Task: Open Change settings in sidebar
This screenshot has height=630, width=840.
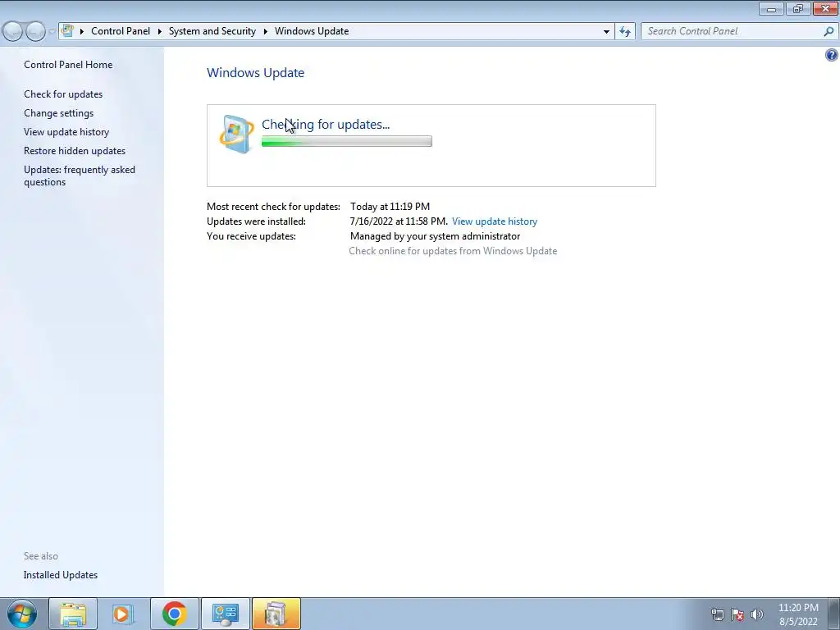Action: click(x=58, y=113)
